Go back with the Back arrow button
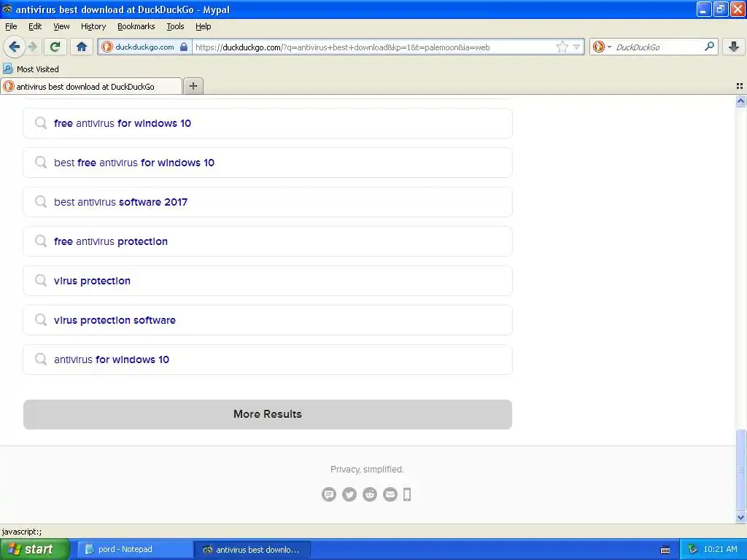The image size is (747, 560). [14, 47]
